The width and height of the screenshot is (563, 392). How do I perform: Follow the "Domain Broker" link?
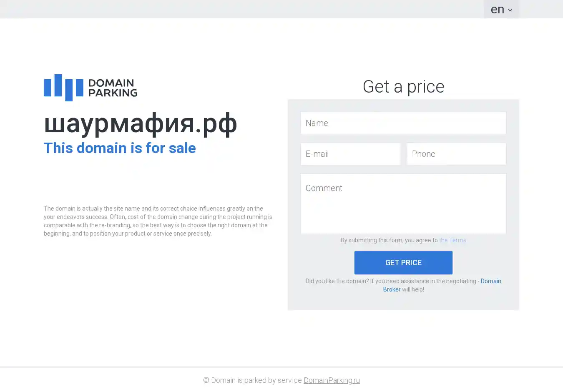(490, 281)
